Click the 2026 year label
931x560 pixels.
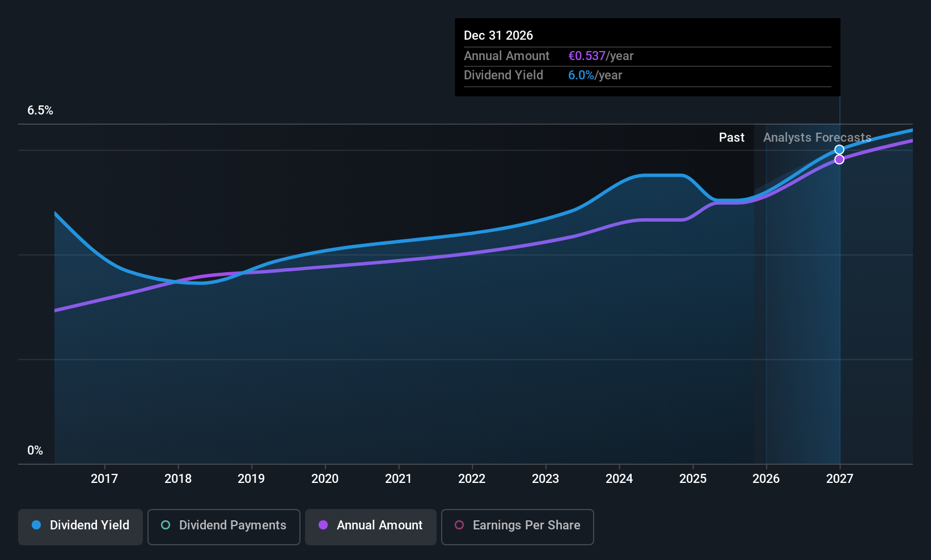[766, 479]
